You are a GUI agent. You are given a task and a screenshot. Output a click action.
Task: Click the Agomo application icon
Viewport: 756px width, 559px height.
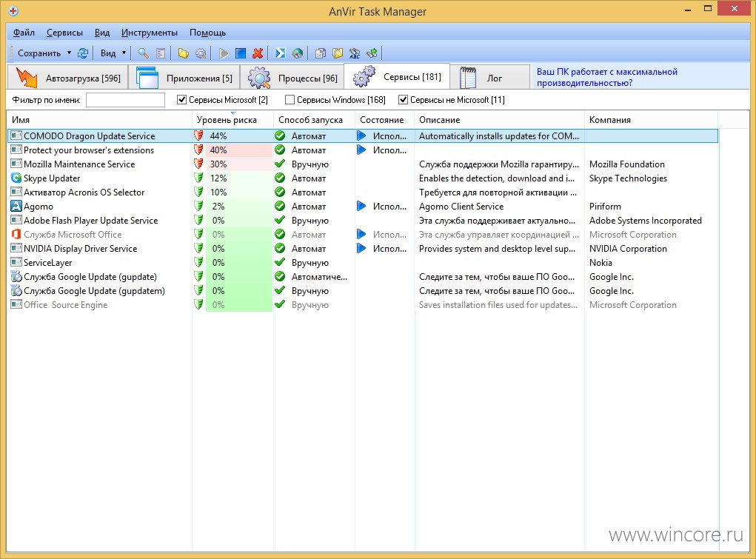coord(16,206)
